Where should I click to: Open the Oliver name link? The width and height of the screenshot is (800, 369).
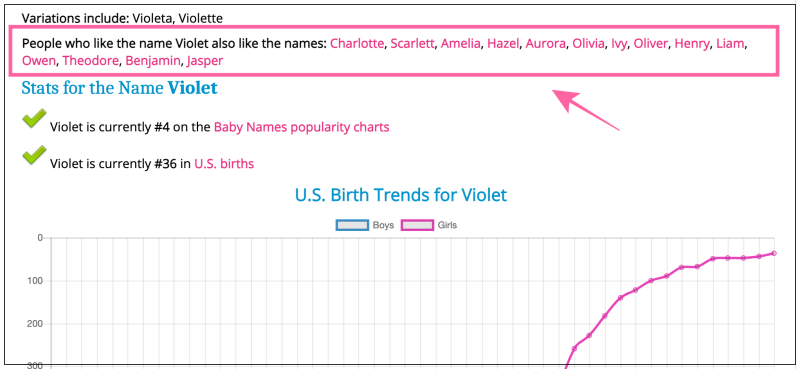pyautogui.click(x=651, y=44)
